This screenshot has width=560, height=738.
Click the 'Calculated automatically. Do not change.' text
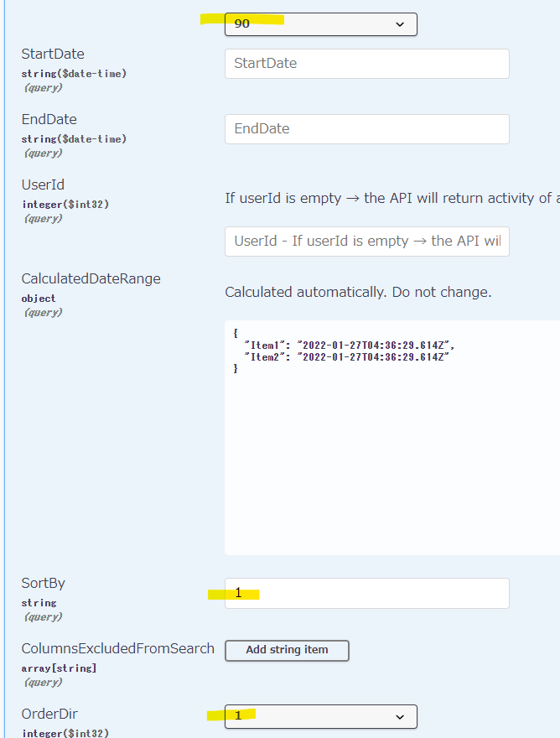[358, 293]
